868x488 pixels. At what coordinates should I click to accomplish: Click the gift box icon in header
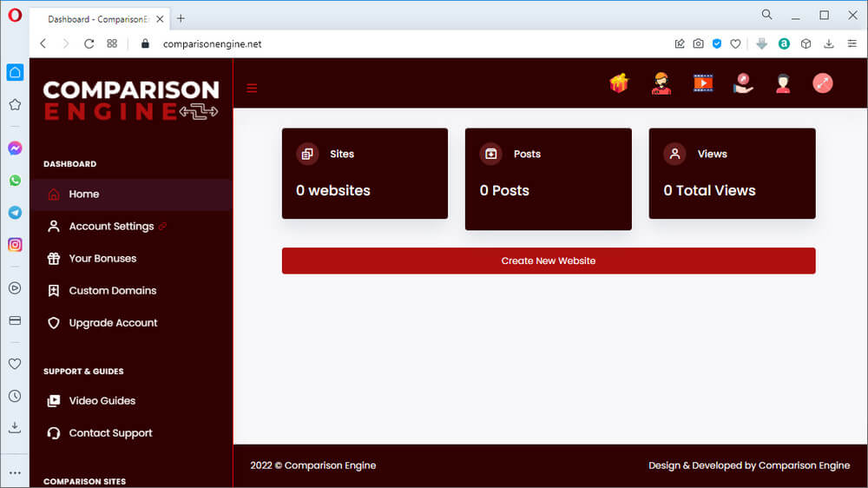pyautogui.click(x=619, y=83)
